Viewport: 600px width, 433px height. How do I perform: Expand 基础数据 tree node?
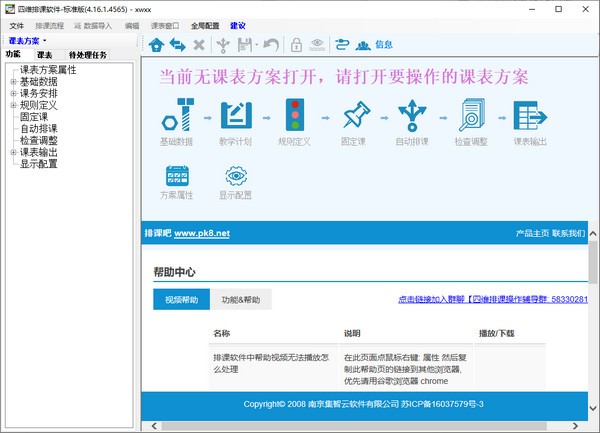(x=13, y=82)
